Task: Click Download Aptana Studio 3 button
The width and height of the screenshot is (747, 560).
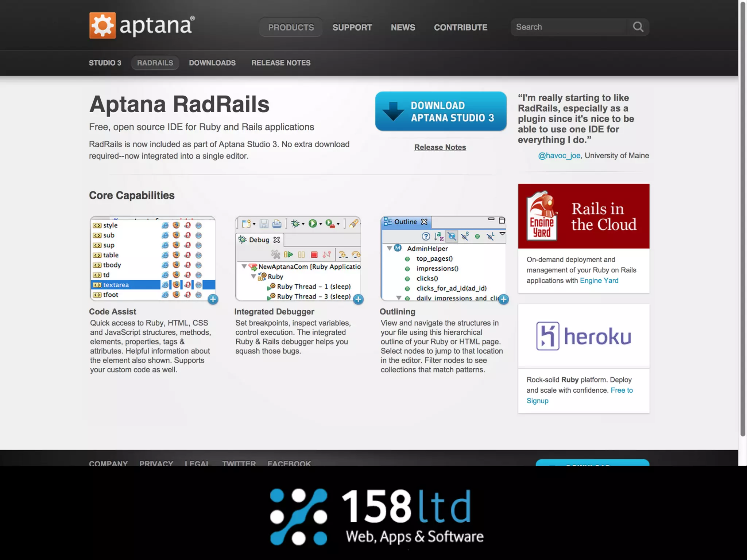Action: 441,111
